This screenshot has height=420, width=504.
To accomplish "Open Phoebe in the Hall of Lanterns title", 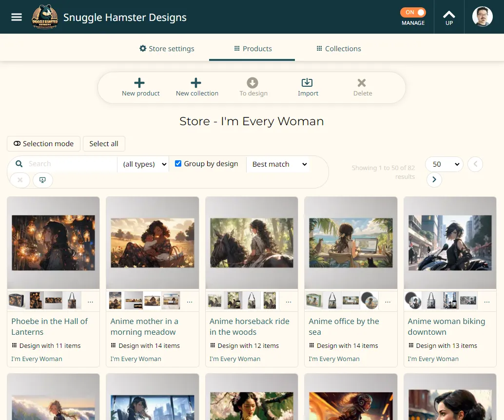I will pyautogui.click(x=50, y=326).
